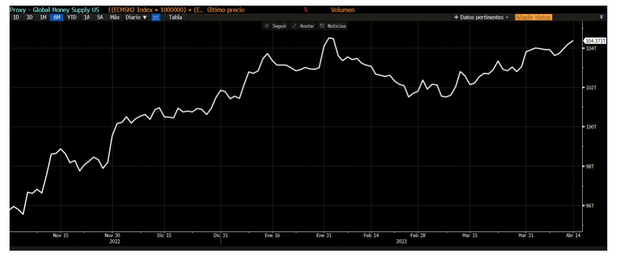Open the Diario frequency dropdown

click(x=136, y=17)
